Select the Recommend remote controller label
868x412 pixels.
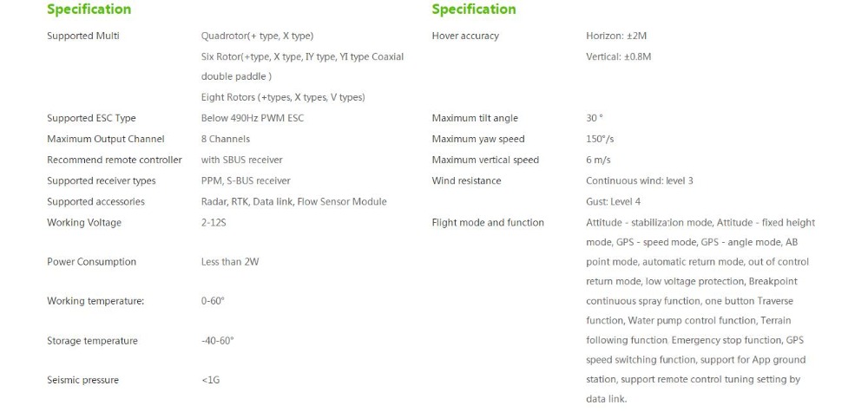(x=115, y=160)
